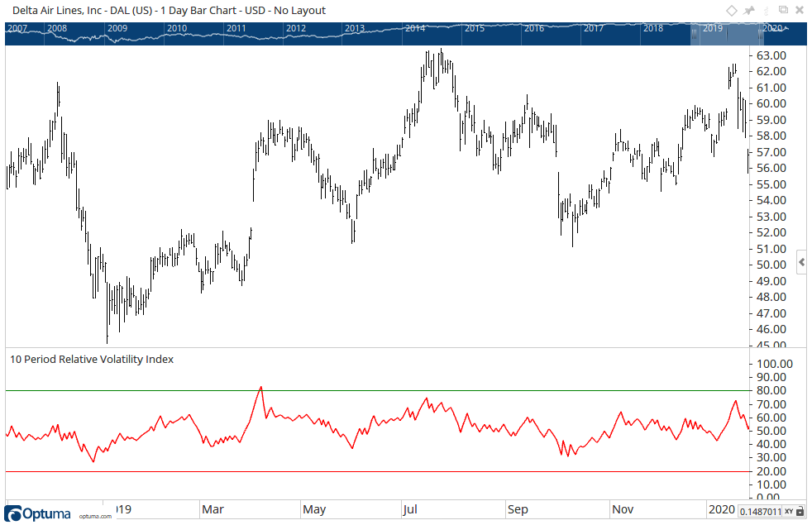Jump to 2008 in the overview timeline
The width and height of the screenshot is (812, 525).
click(57, 28)
